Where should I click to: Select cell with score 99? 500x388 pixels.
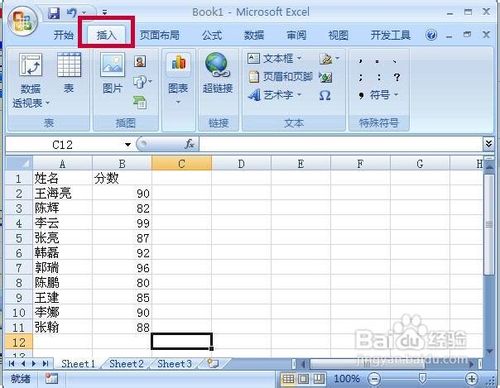[x=122, y=223]
